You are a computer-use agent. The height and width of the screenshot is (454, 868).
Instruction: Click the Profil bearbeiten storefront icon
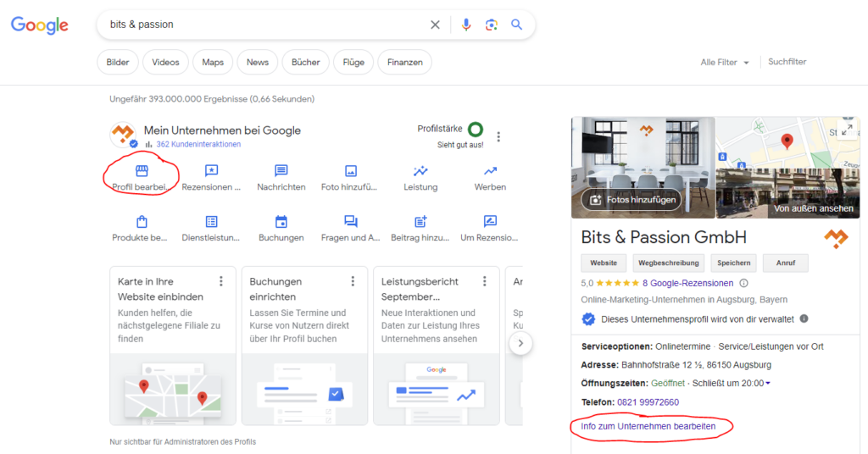[x=142, y=171]
